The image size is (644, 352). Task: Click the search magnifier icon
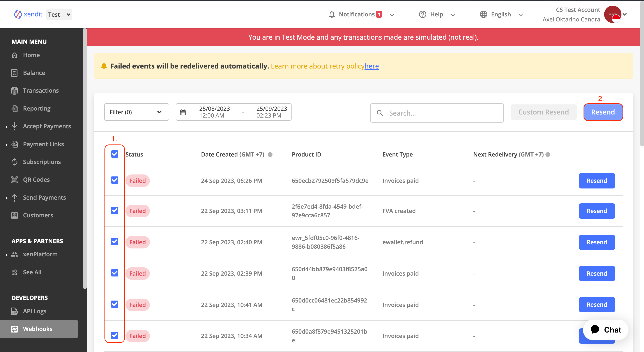[380, 113]
